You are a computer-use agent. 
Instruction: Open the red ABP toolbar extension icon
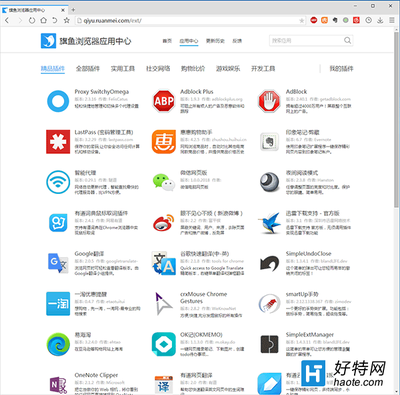pyautogui.click(x=314, y=20)
